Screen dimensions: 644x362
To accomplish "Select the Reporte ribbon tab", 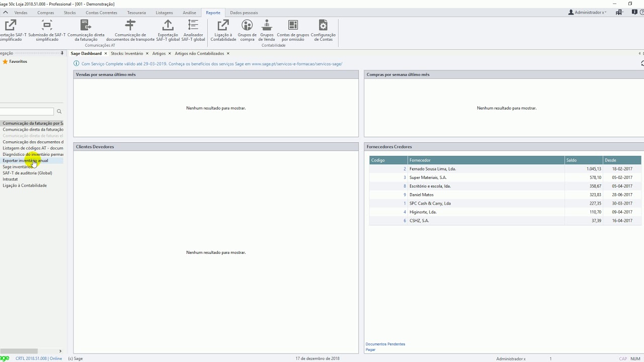I will [213, 13].
